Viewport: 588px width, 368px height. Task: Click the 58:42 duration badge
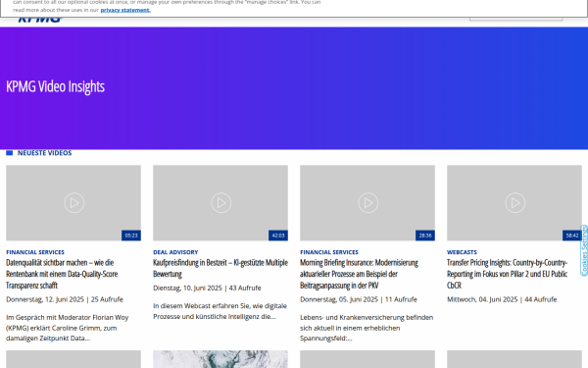572,236
